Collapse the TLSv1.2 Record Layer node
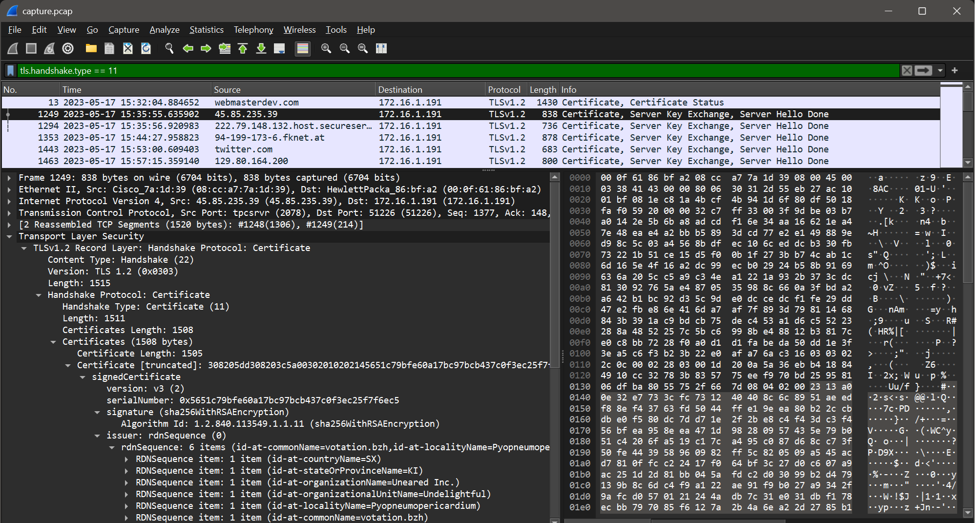Viewport: 980px width, 523px height. click(24, 248)
